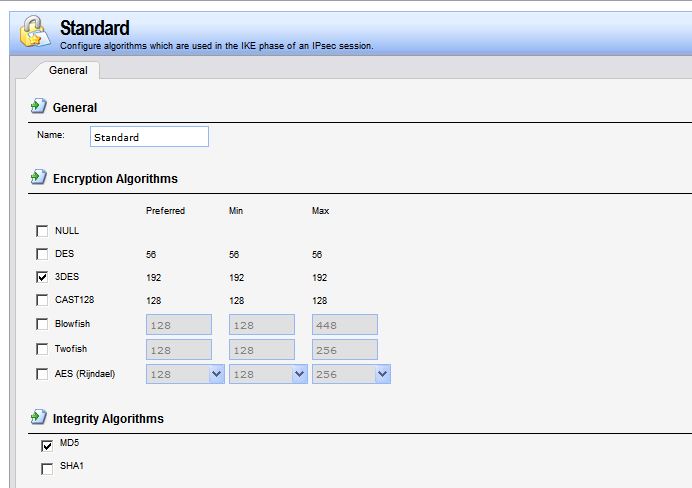Enable the DES encryption checkbox
The height and width of the screenshot is (488, 692).
42,254
